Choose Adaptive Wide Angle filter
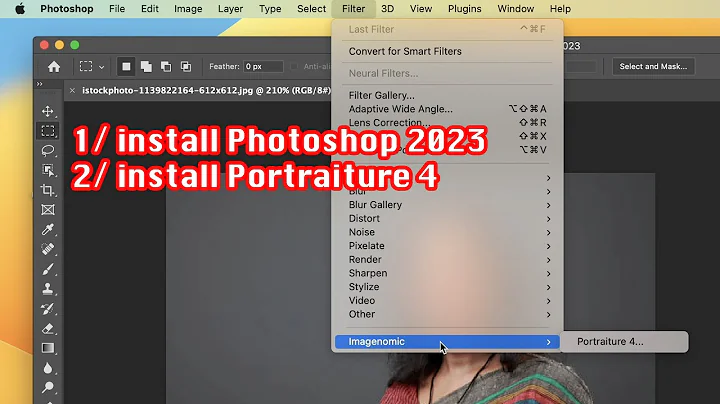 tap(447, 109)
